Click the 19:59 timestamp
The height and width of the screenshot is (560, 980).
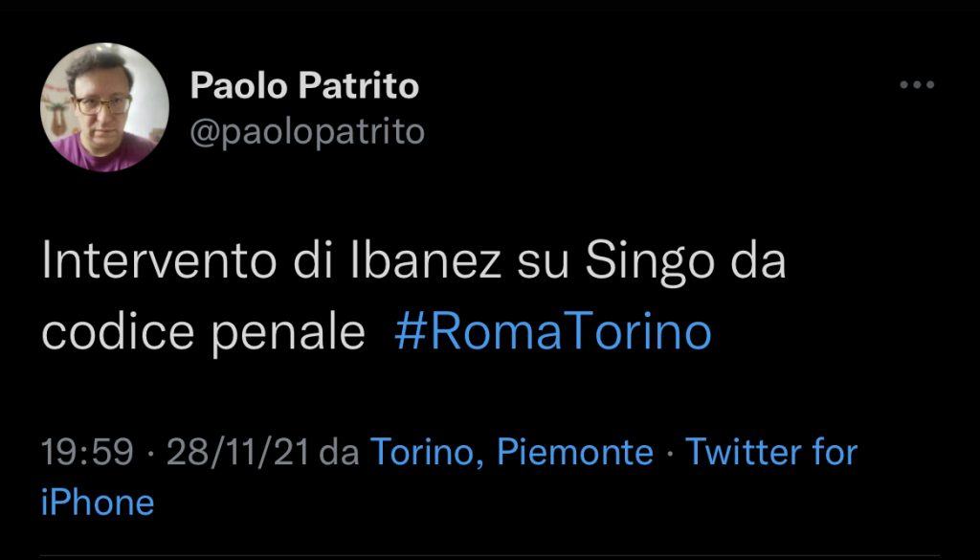click(86, 452)
